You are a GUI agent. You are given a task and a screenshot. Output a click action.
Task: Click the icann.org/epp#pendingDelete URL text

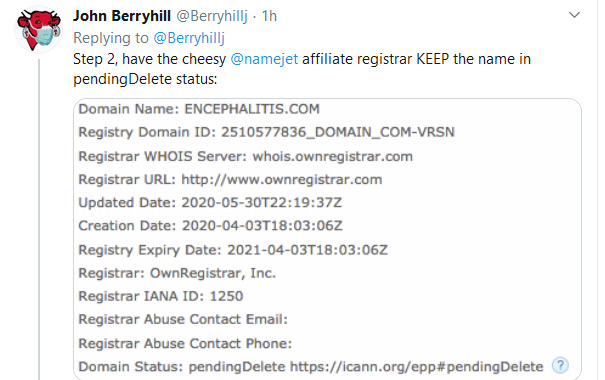click(x=417, y=366)
